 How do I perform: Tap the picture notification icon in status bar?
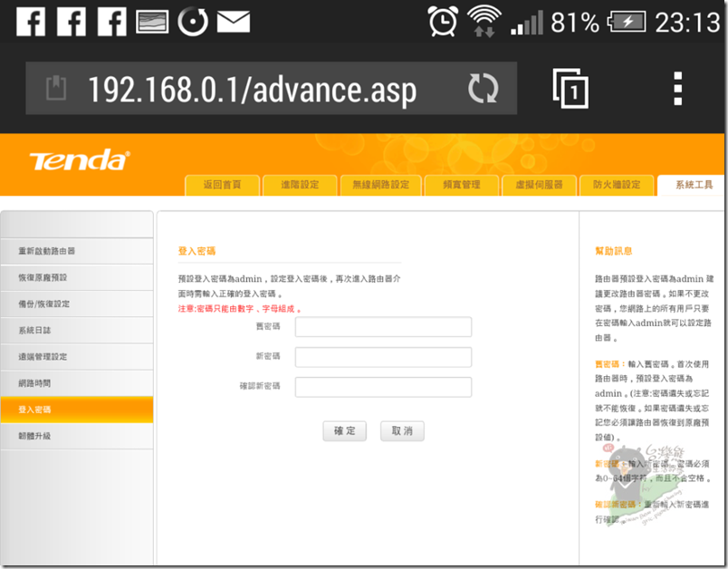tap(152, 22)
